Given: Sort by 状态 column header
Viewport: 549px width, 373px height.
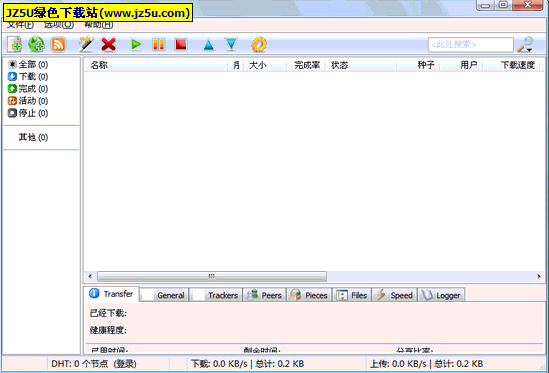Looking at the screenshot, I should (x=361, y=65).
